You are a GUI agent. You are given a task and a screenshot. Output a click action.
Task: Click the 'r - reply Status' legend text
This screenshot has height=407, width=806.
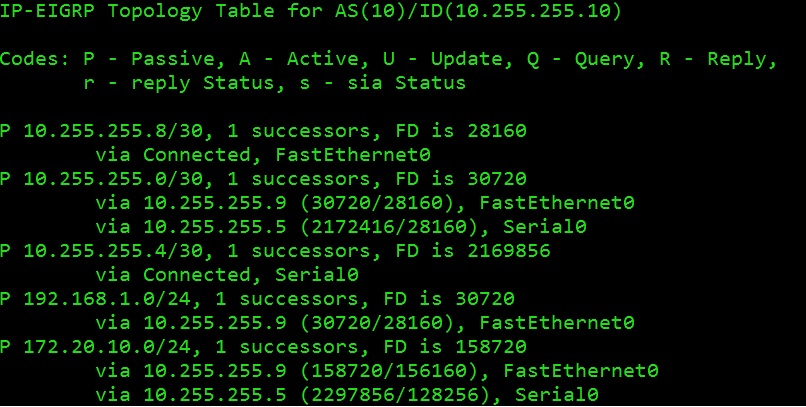click(x=179, y=83)
